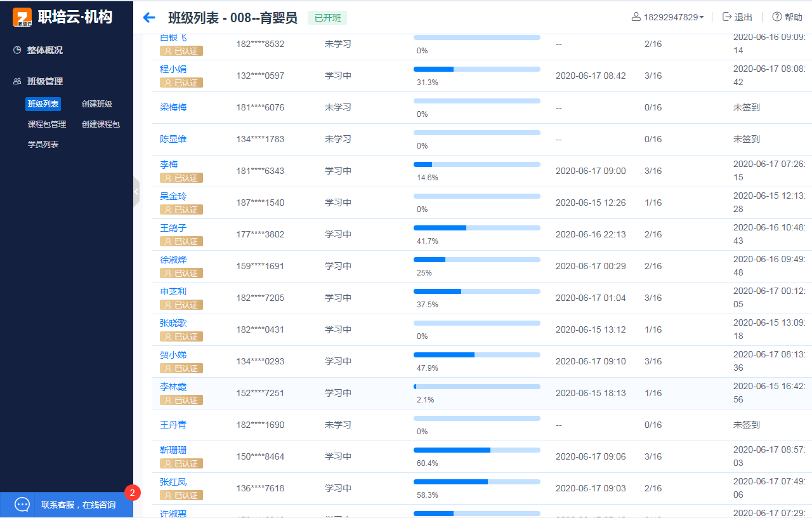The height and width of the screenshot is (518, 812).
Task: Collapse the sidebar using the edge handle
Action: (136, 192)
